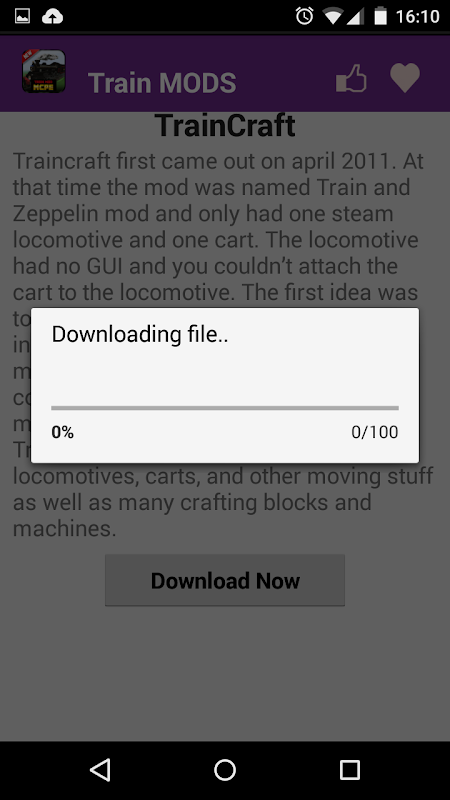Tap the TrainCraft heading
450x800 pixels.
point(225,126)
